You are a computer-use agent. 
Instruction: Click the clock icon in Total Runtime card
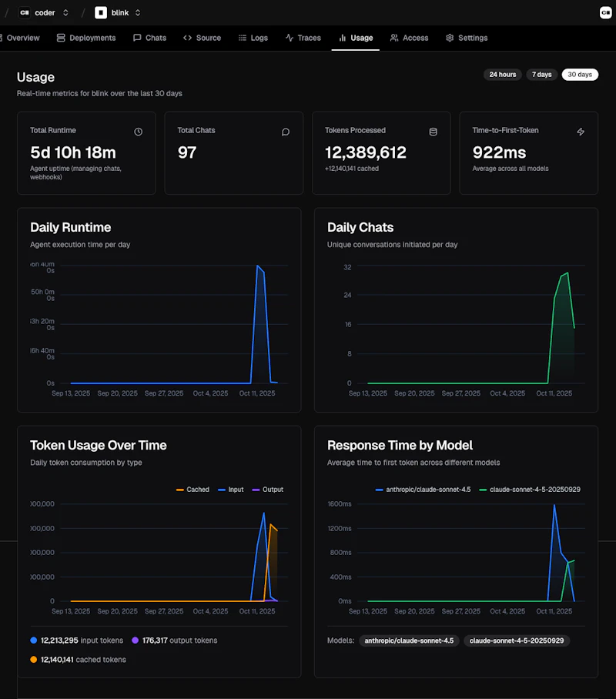coord(139,132)
